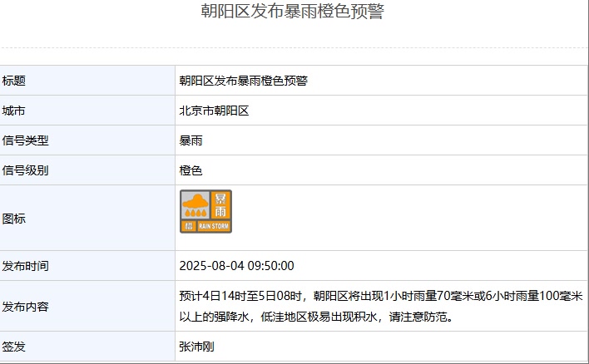Click the city value 北京市朝阳区

tap(214, 111)
